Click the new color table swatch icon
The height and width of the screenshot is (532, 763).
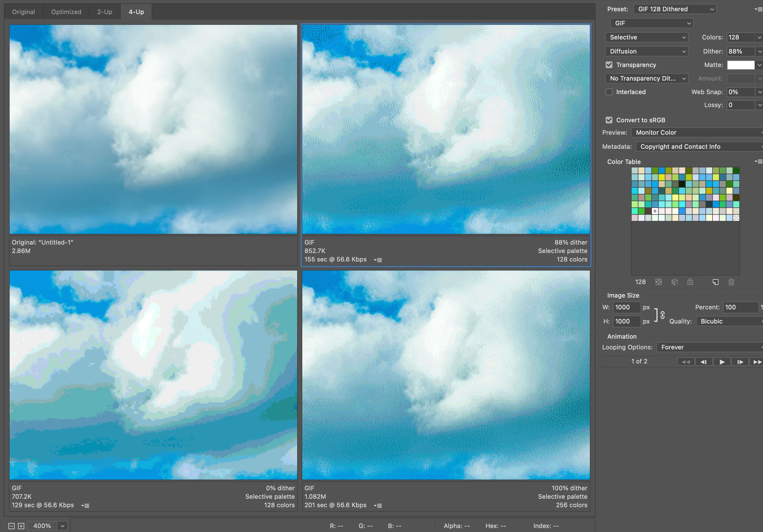(x=715, y=282)
